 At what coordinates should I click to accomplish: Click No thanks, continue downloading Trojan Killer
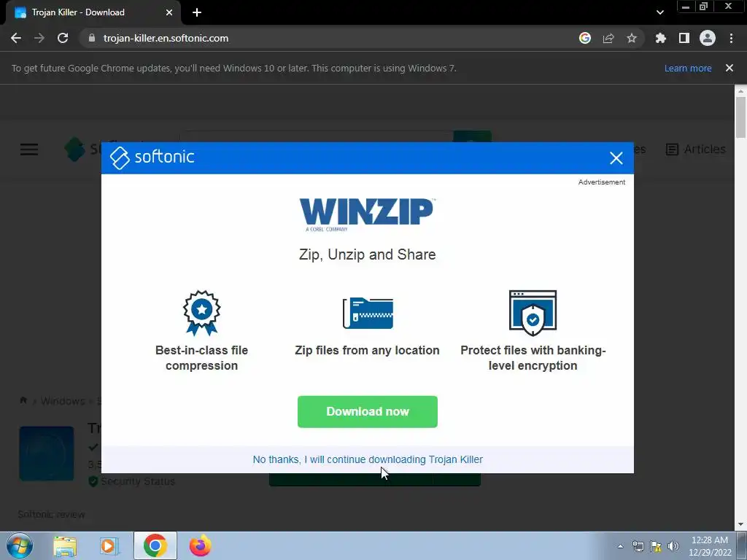(x=368, y=459)
